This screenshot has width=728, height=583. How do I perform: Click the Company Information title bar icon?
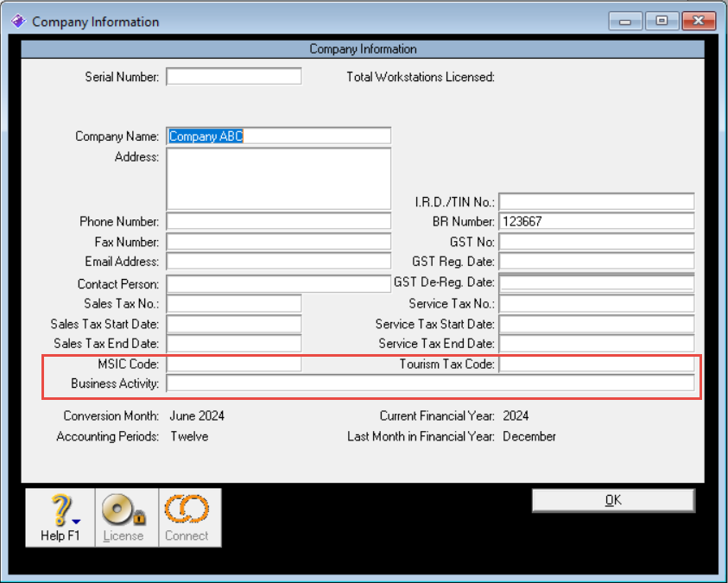tap(17, 22)
